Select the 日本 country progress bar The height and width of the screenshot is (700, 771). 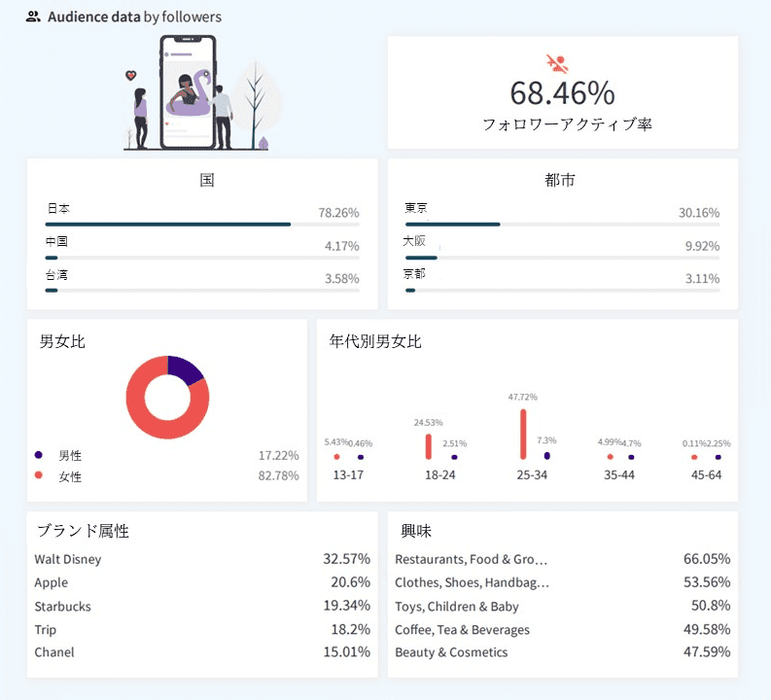click(202, 225)
